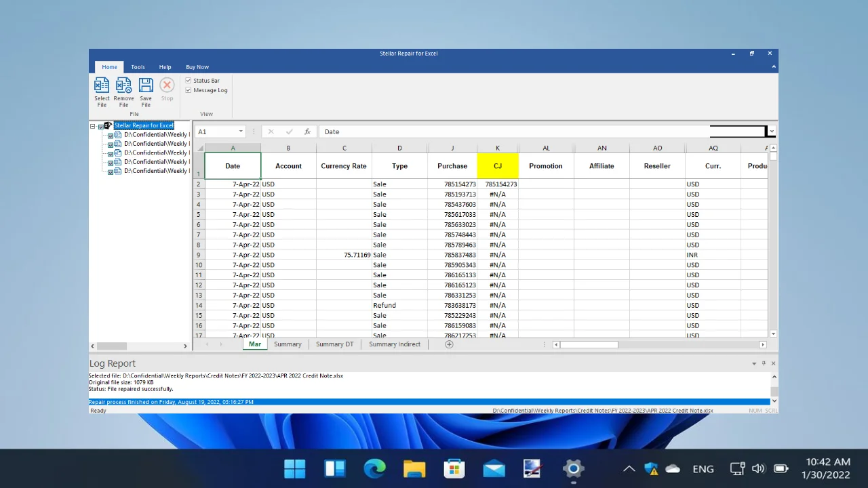Open File Explorer from the taskbar
Screen dimensions: 868x488
(414, 468)
